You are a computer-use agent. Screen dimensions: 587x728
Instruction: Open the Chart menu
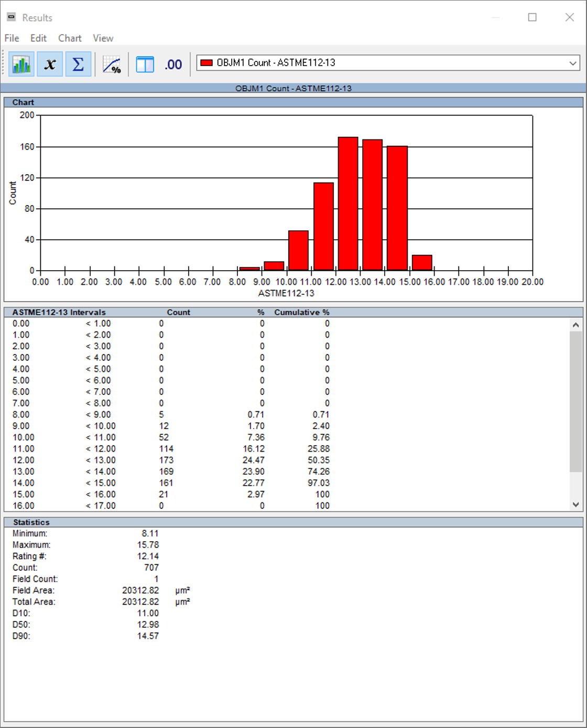click(70, 38)
